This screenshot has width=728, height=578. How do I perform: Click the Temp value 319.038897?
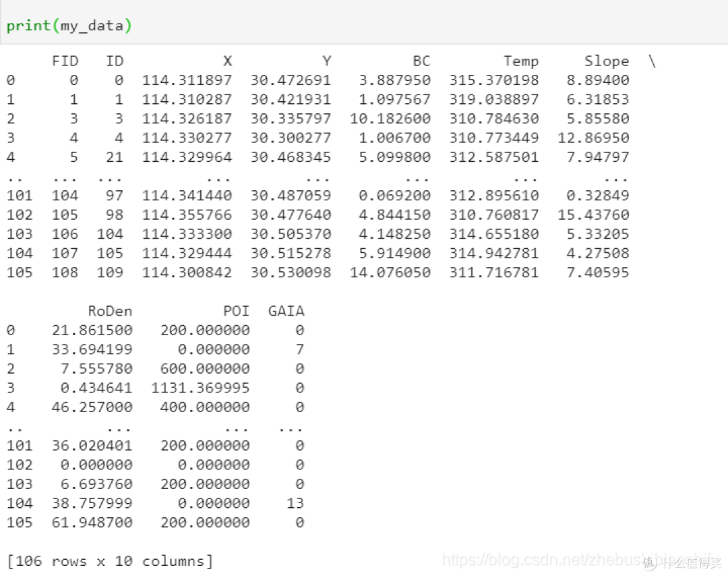[494, 99]
